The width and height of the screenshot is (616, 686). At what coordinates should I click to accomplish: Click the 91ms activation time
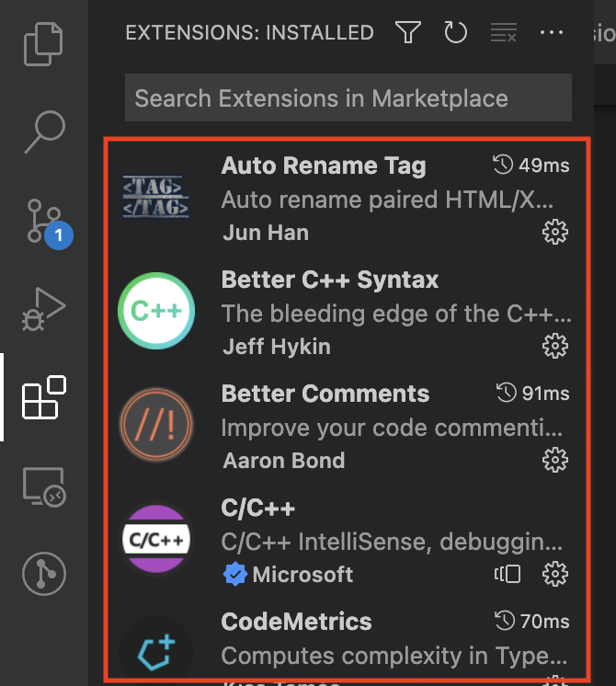533,393
